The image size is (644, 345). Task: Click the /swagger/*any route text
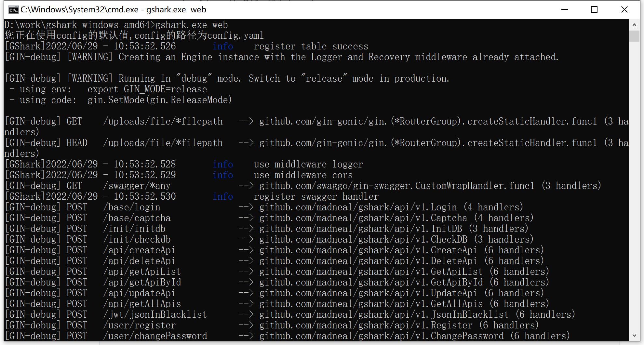point(137,186)
